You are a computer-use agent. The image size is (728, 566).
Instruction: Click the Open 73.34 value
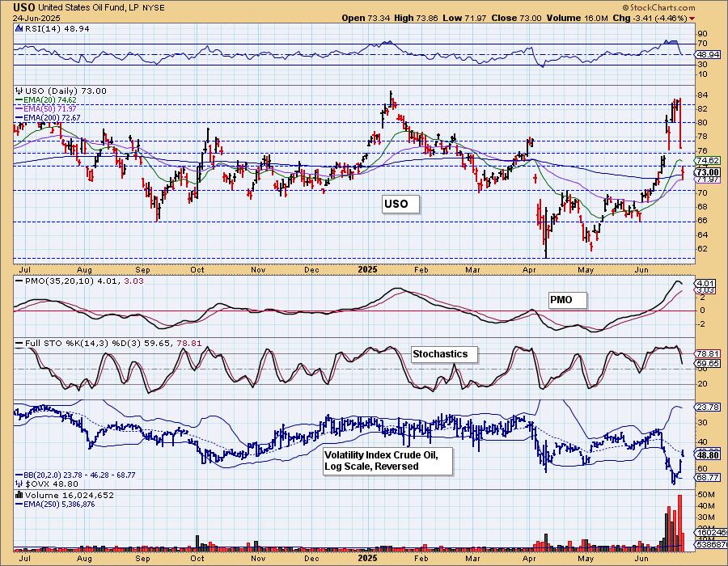pos(366,18)
